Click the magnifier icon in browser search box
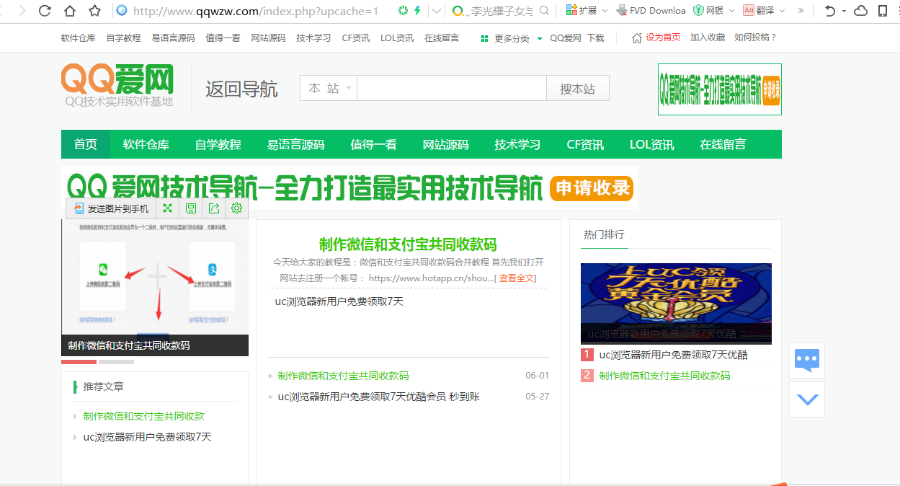The height and width of the screenshot is (486, 900). [x=544, y=10]
